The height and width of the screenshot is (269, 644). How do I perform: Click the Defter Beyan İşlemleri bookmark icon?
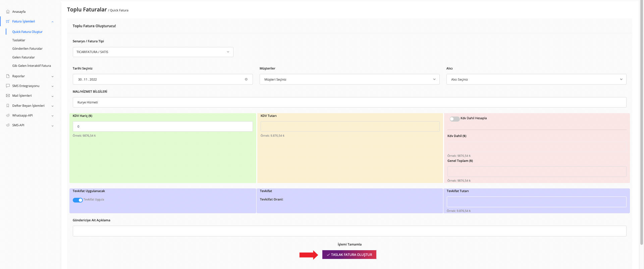(8, 106)
